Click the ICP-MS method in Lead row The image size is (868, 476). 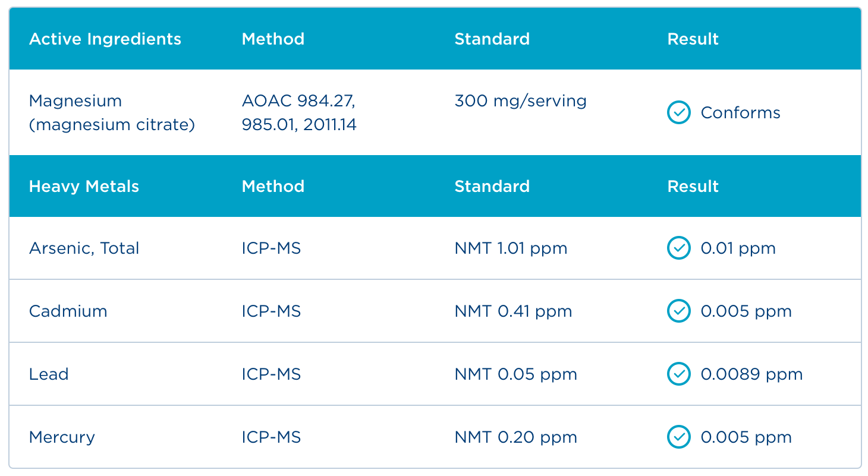[271, 374]
